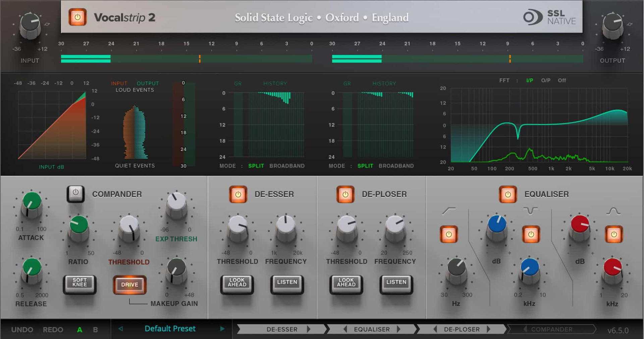Click the De-Ploser Frequency knob
This screenshot has height=339, width=644.
(395, 228)
